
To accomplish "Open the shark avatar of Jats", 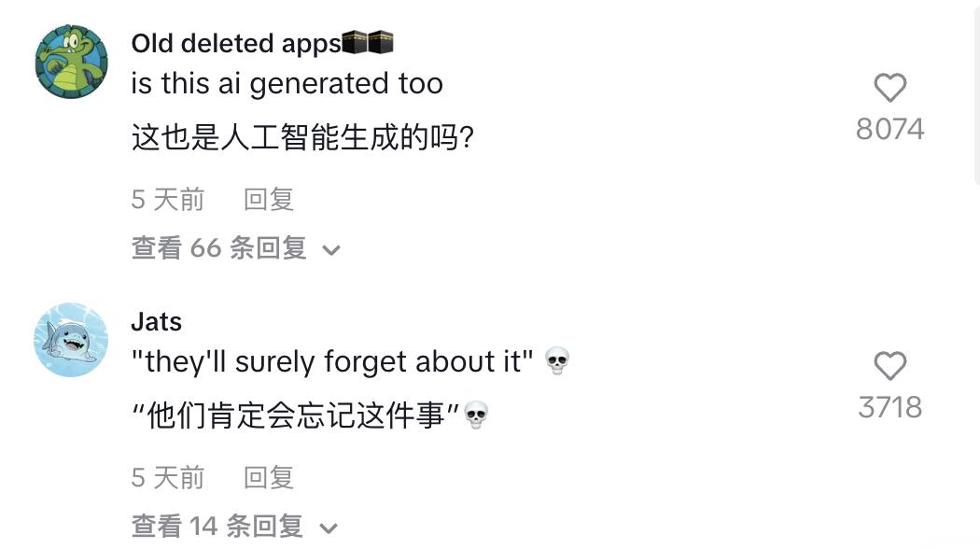I will [x=72, y=340].
